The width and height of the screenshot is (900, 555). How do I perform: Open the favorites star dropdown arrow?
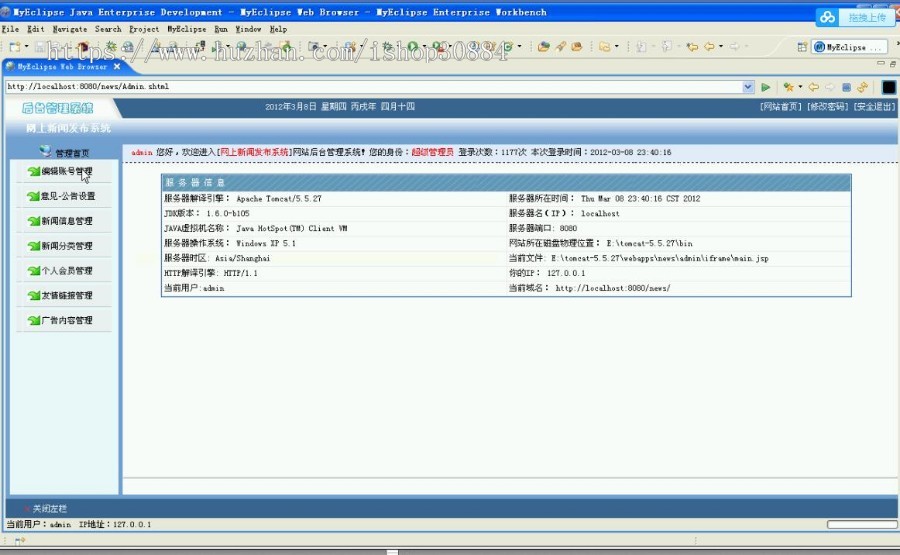pos(800,87)
